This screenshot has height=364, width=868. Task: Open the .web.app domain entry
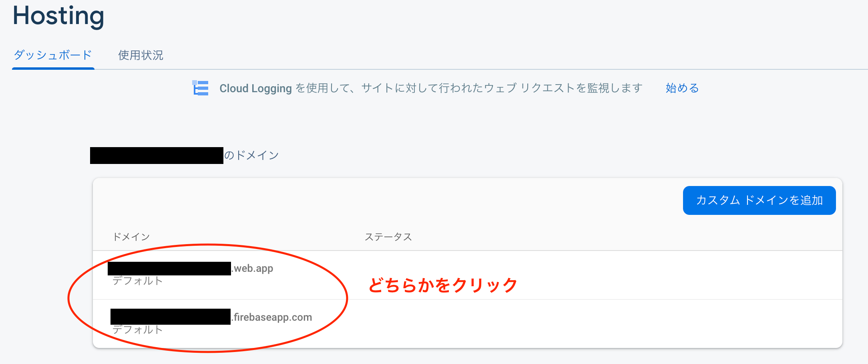pos(191,269)
